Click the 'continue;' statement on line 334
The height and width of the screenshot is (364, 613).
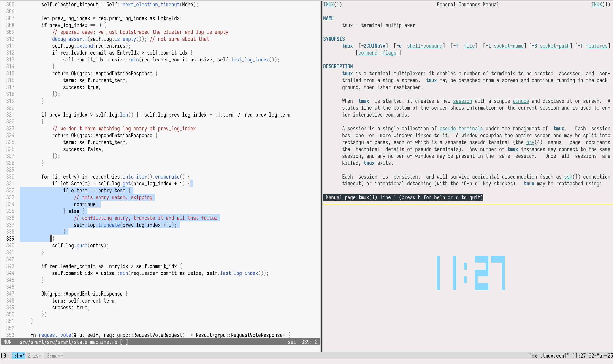coord(86,204)
